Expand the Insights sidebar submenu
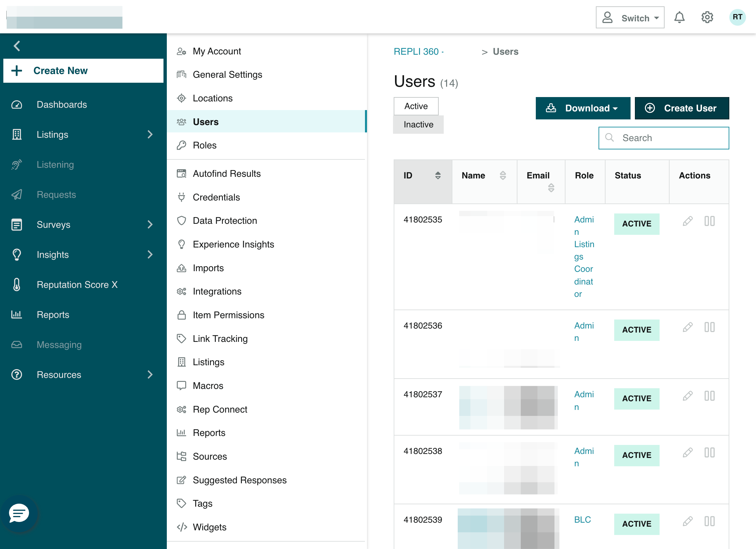The height and width of the screenshot is (549, 756). pyautogui.click(x=150, y=254)
